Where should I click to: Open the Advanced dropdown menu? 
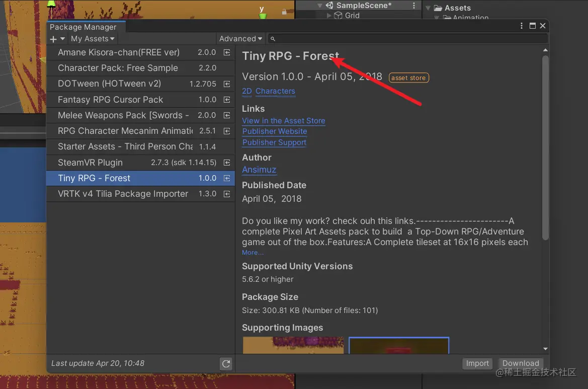tap(240, 39)
